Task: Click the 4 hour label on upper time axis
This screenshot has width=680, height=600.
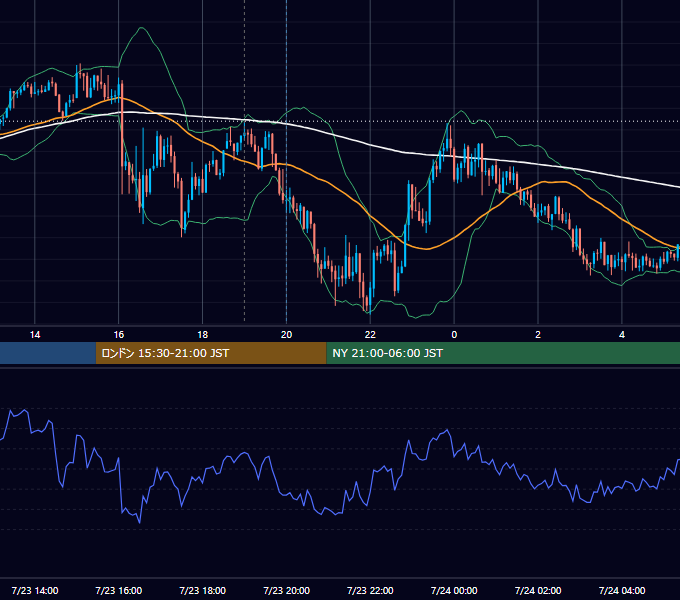Action: tap(622, 335)
